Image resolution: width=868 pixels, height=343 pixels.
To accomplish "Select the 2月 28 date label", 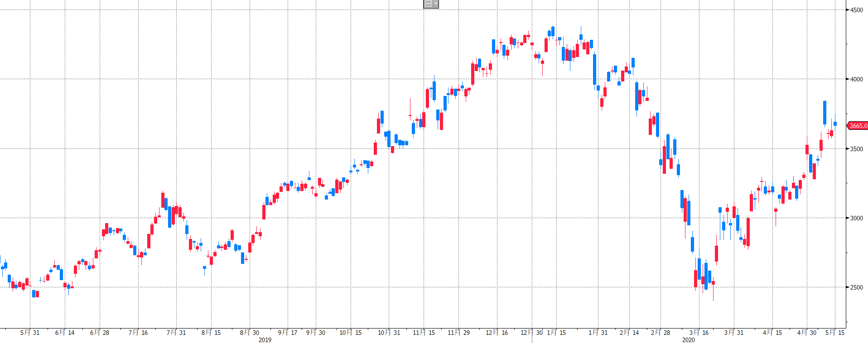I will 660,333.
